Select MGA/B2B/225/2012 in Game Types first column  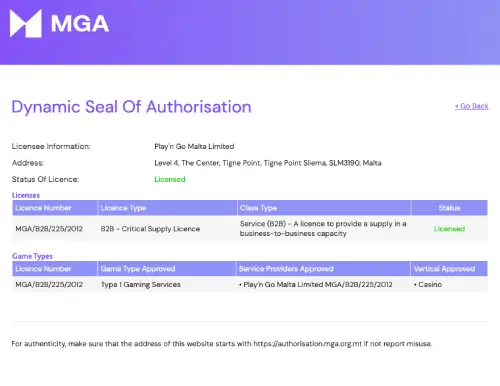coord(49,285)
